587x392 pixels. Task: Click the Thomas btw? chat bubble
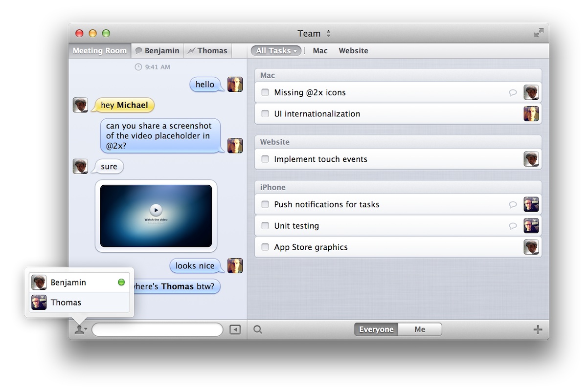coord(177,286)
